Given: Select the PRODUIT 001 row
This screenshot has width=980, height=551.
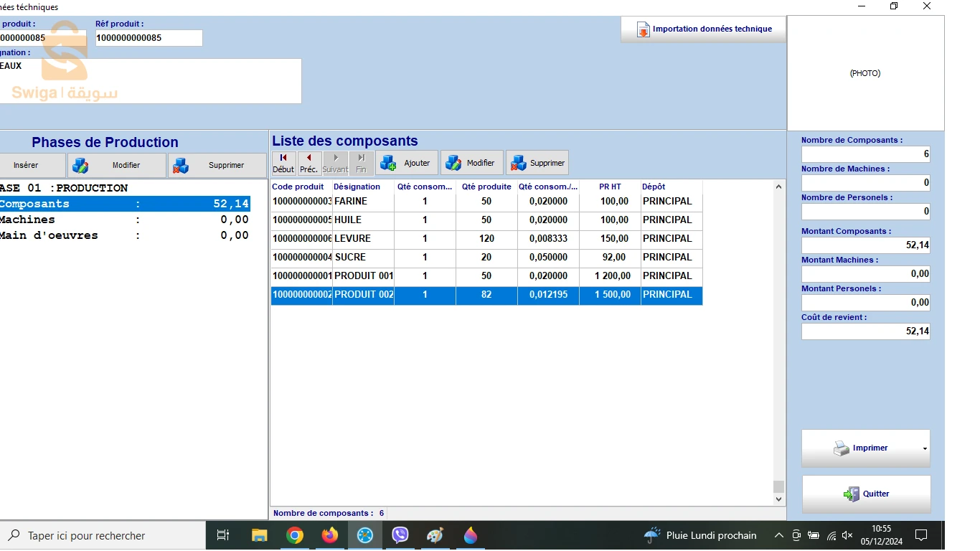Looking at the screenshot, I should (x=486, y=276).
